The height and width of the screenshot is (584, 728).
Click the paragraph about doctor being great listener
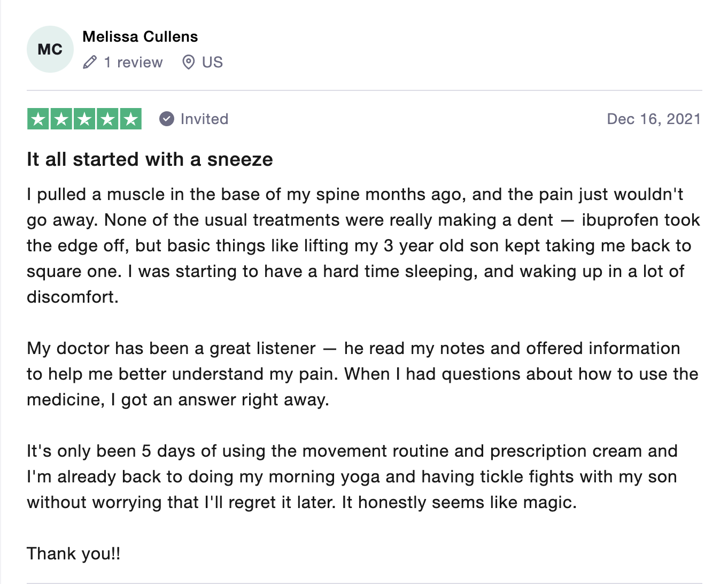[362, 374]
